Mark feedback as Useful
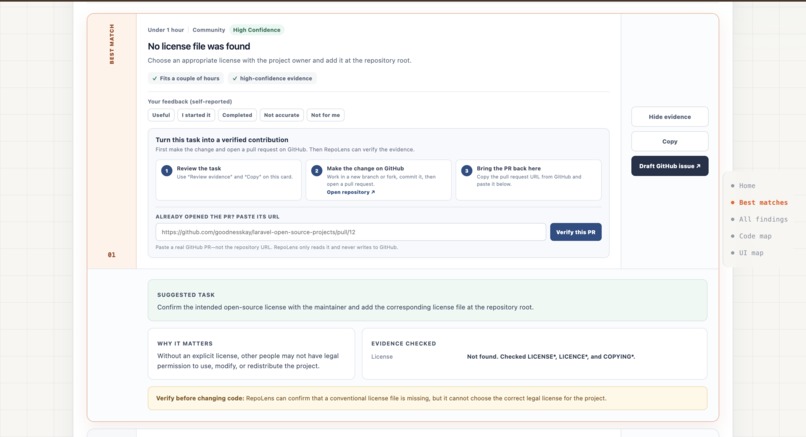Viewport: 806px width, 437px height. 161,115
